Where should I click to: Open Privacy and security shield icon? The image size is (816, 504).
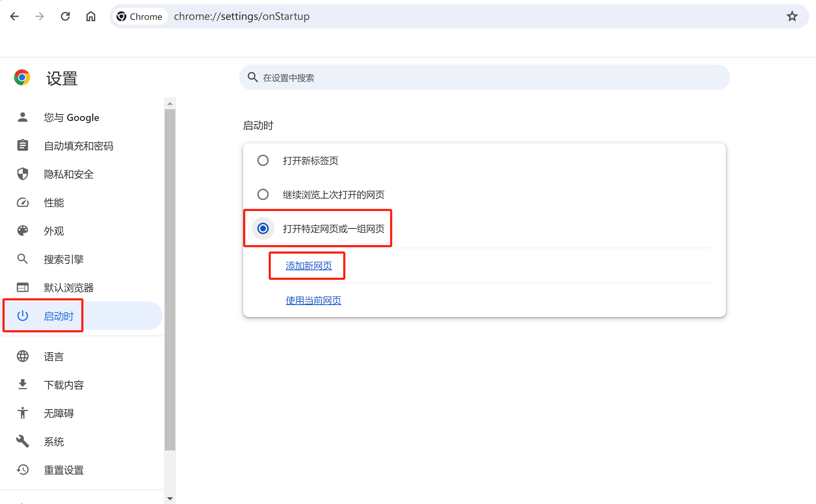click(x=23, y=174)
